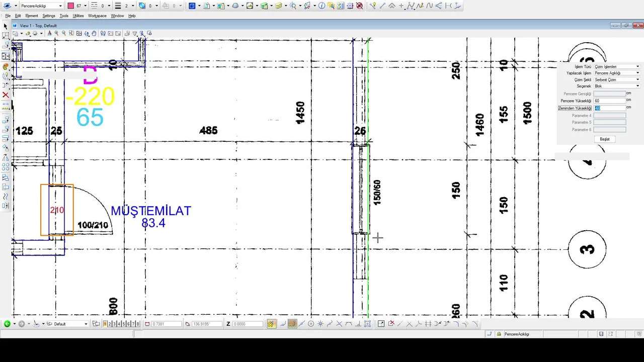Image resolution: width=644 pixels, height=362 pixels.
Task: Click the Fit View icon
Action: [x=79, y=33]
